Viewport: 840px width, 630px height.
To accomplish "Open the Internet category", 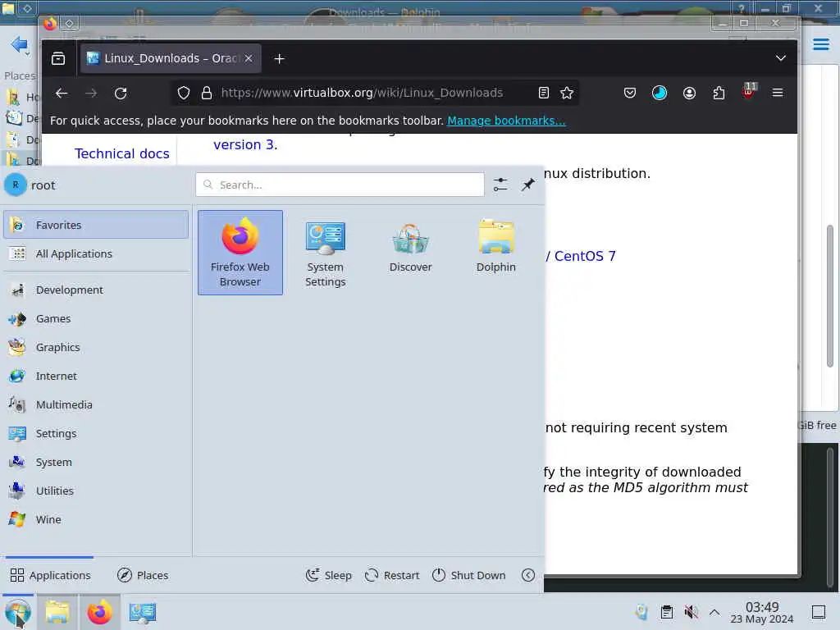I will point(96,376).
